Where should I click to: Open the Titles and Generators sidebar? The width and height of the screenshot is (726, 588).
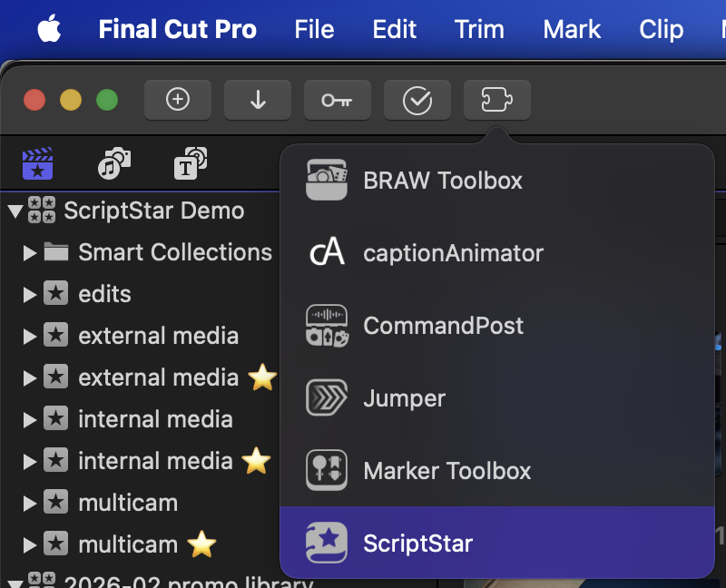(x=191, y=165)
